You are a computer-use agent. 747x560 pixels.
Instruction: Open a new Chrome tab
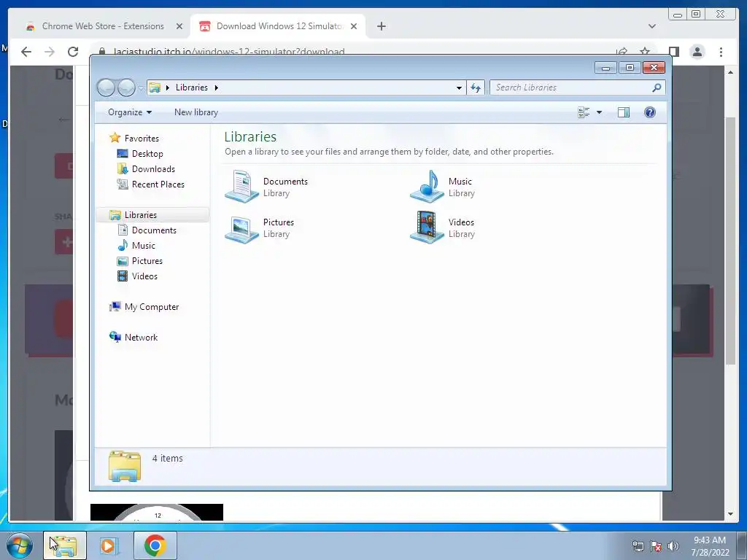coord(381,26)
